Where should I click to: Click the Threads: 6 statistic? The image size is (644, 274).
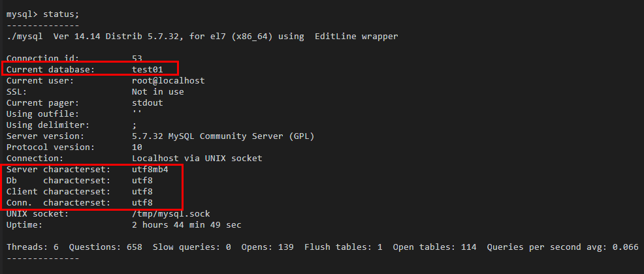click(32, 247)
